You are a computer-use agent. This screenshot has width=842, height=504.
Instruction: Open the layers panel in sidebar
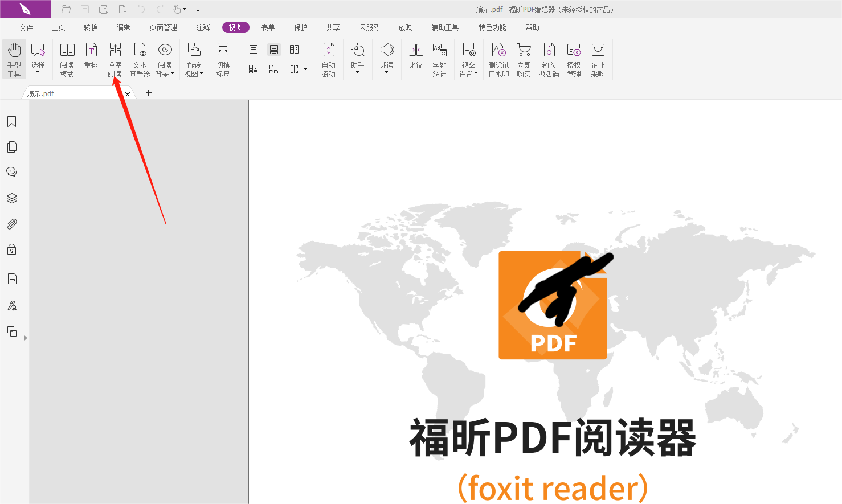(12, 198)
